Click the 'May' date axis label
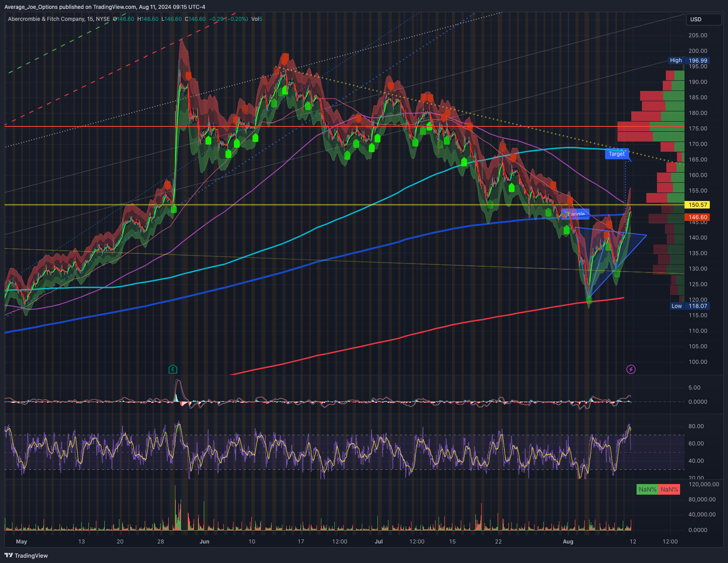The height and width of the screenshot is (563, 728). [x=21, y=542]
